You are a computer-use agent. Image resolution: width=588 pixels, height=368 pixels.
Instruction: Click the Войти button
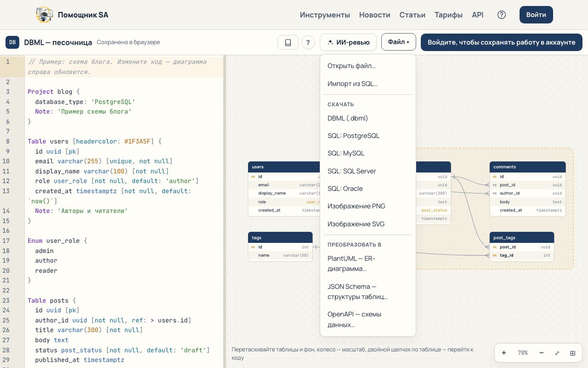click(536, 15)
